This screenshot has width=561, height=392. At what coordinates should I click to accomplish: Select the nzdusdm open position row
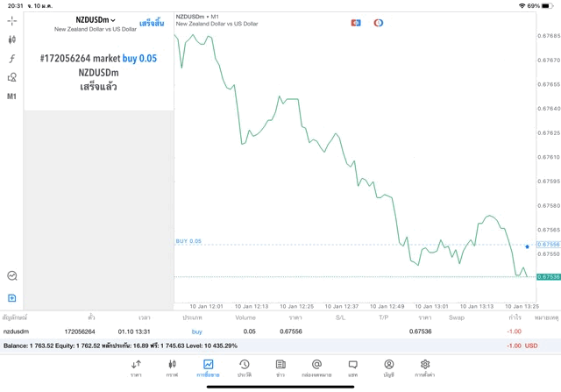[280, 331]
